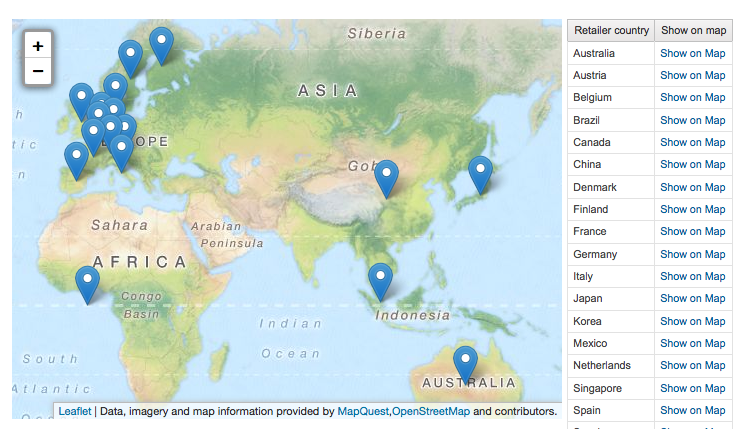Select the China country cell

pyautogui.click(x=611, y=164)
